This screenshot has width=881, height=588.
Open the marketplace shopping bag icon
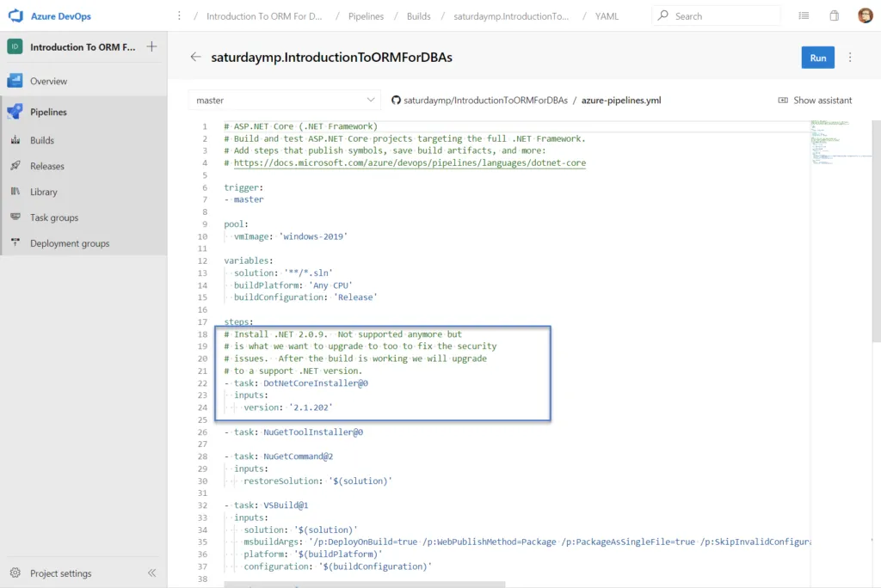835,15
